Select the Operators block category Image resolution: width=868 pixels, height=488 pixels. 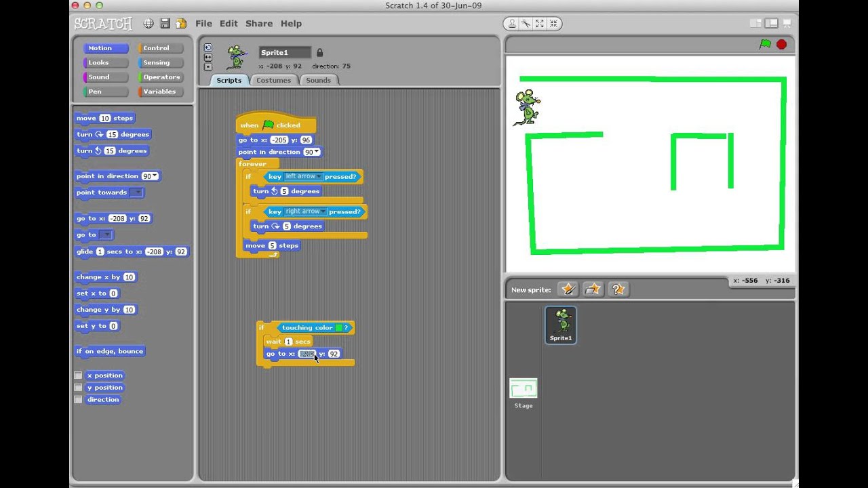(161, 77)
